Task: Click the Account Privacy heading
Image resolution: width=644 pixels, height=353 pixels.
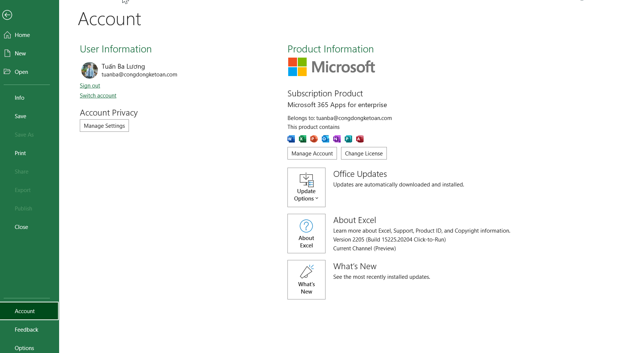Action: click(109, 113)
